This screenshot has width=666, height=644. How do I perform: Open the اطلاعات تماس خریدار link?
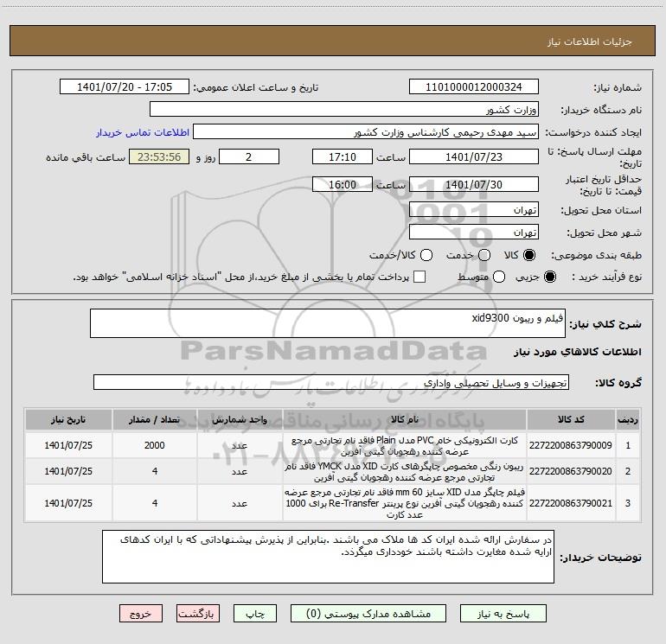coord(143,132)
